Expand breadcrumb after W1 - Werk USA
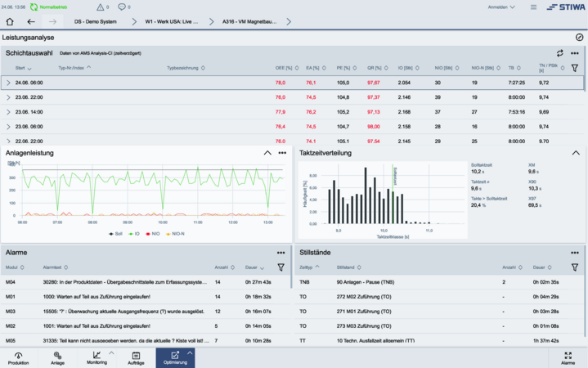The width and height of the screenshot is (588, 368). [211, 22]
